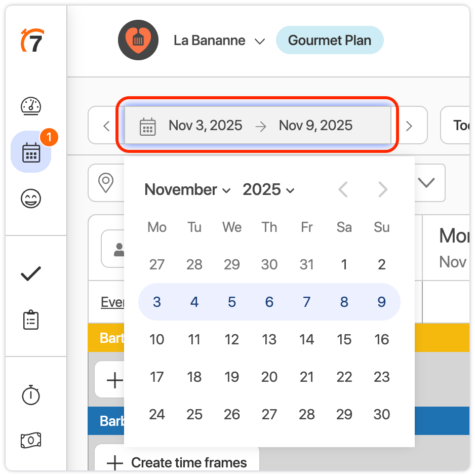The image size is (475, 476).
Task: Open the November month dropdown
Action: pyautogui.click(x=187, y=190)
